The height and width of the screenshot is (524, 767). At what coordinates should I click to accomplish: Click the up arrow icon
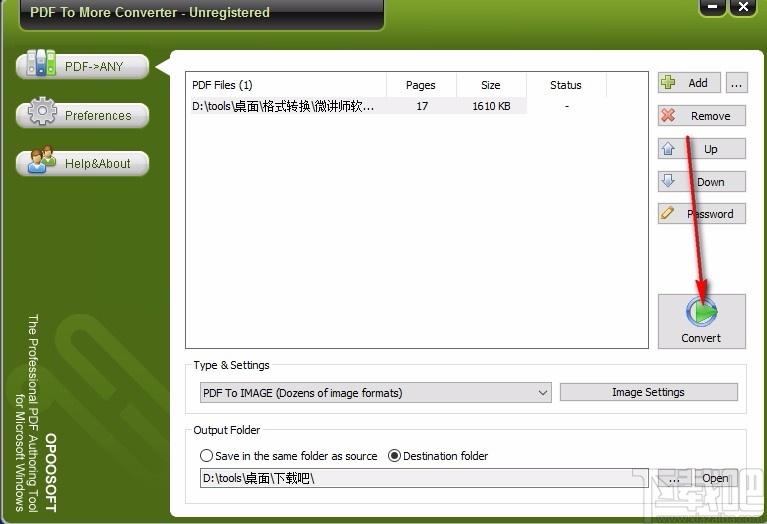(x=668, y=148)
